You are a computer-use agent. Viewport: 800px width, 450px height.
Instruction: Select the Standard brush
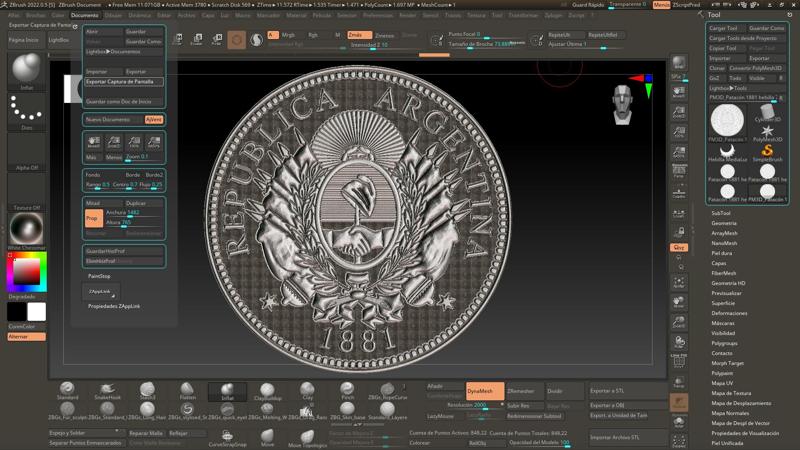(67, 391)
